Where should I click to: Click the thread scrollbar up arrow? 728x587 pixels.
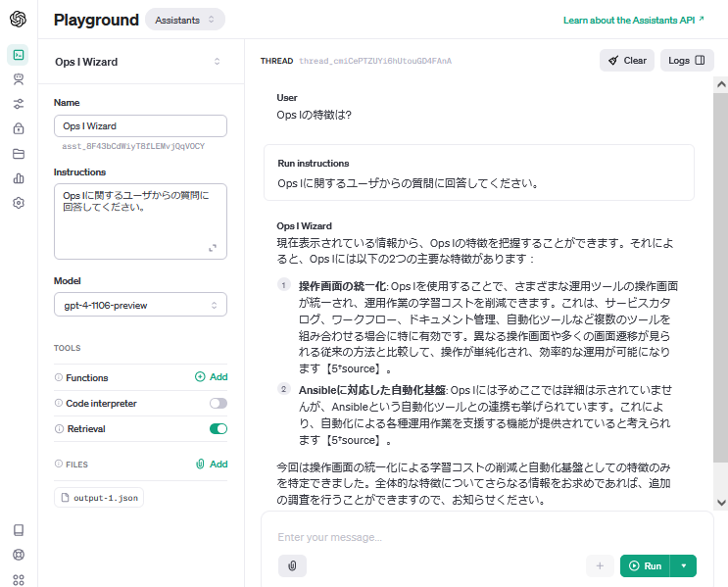721,84
